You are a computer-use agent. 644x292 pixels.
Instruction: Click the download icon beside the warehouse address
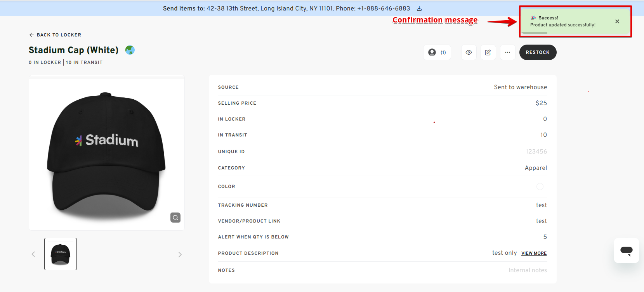click(x=419, y=9)
